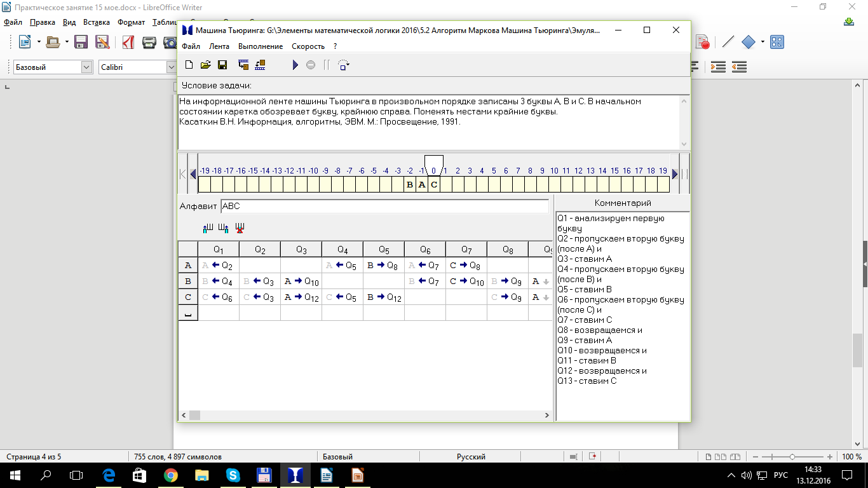Select the Q5 cell reading 'B → Q12'

pos(384,297)
